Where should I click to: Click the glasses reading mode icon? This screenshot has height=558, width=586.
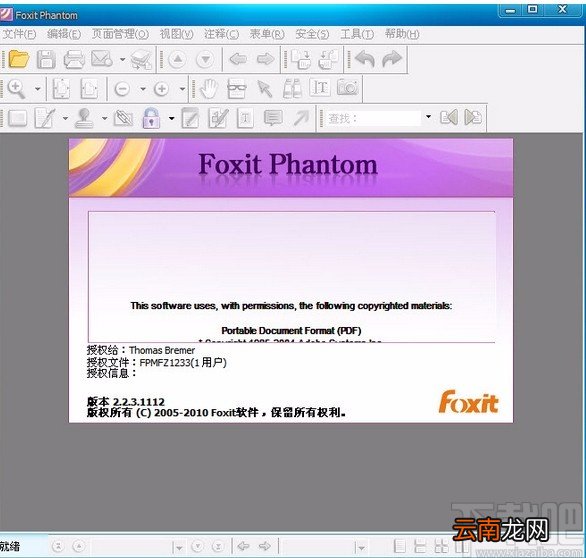pyautogui.click(x=236, y=89)
